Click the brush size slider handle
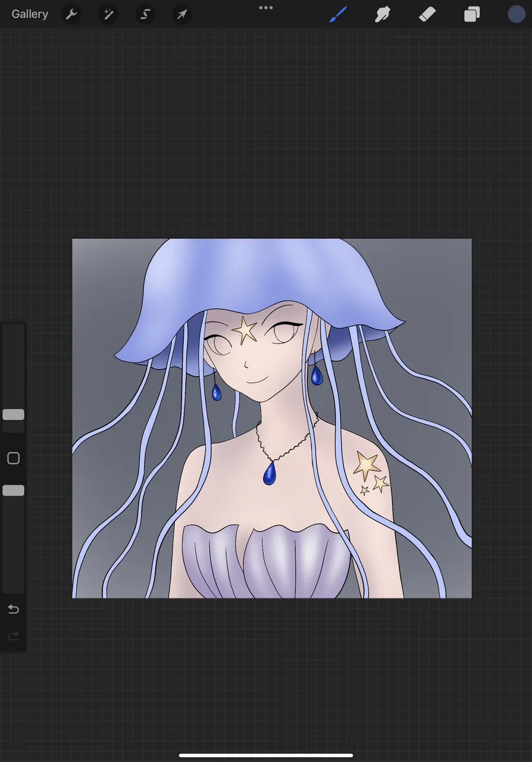The width and height of the screenshot is (532, 762). click(13, 414)
